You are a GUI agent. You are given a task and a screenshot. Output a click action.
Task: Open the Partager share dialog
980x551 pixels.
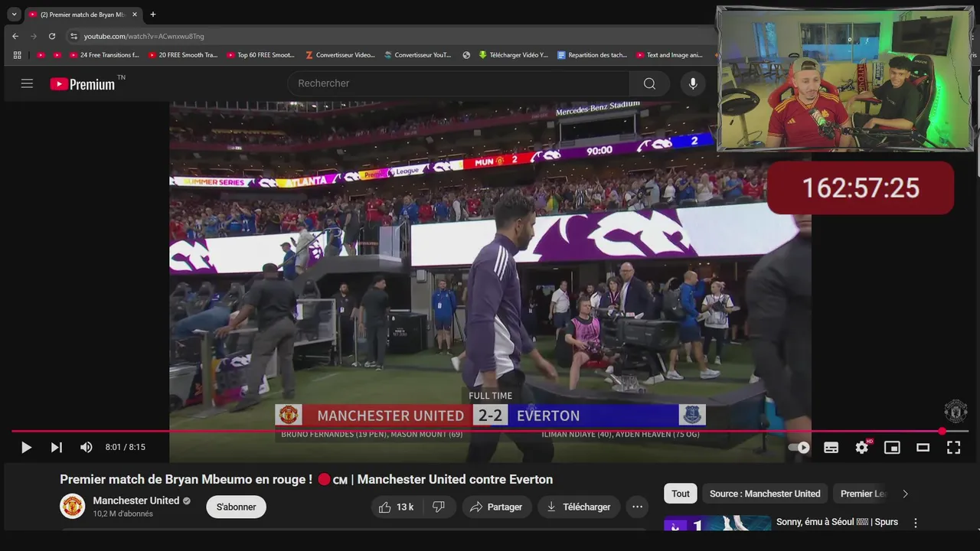click(496, 507)
